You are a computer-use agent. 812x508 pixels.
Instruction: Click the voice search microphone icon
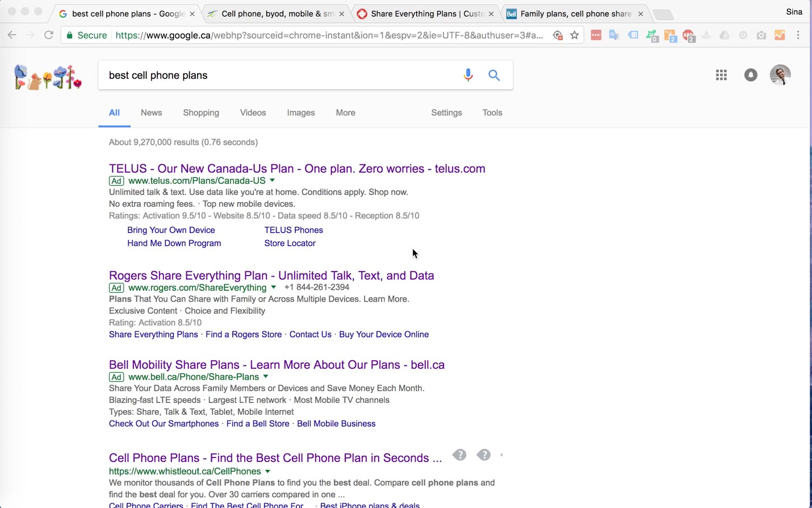click(468, 75)
